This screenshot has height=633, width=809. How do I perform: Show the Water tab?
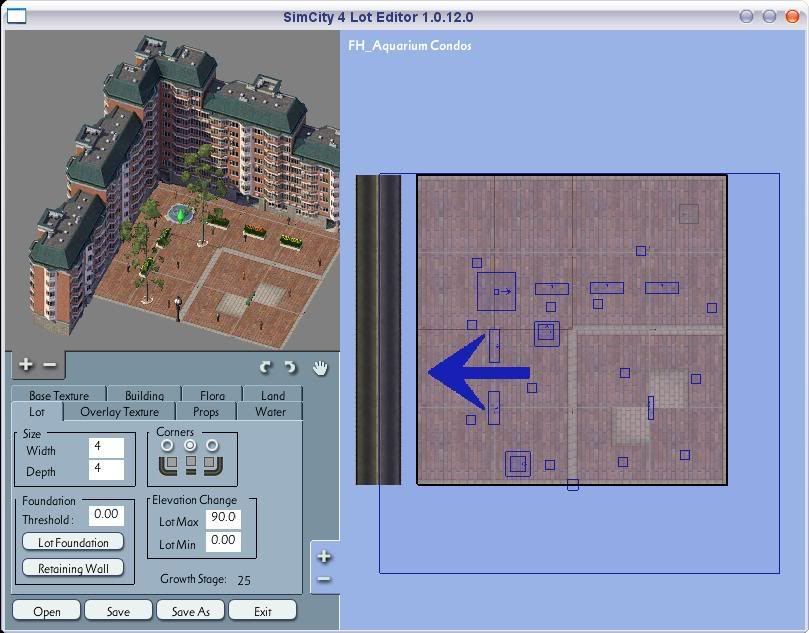(270, 412)
